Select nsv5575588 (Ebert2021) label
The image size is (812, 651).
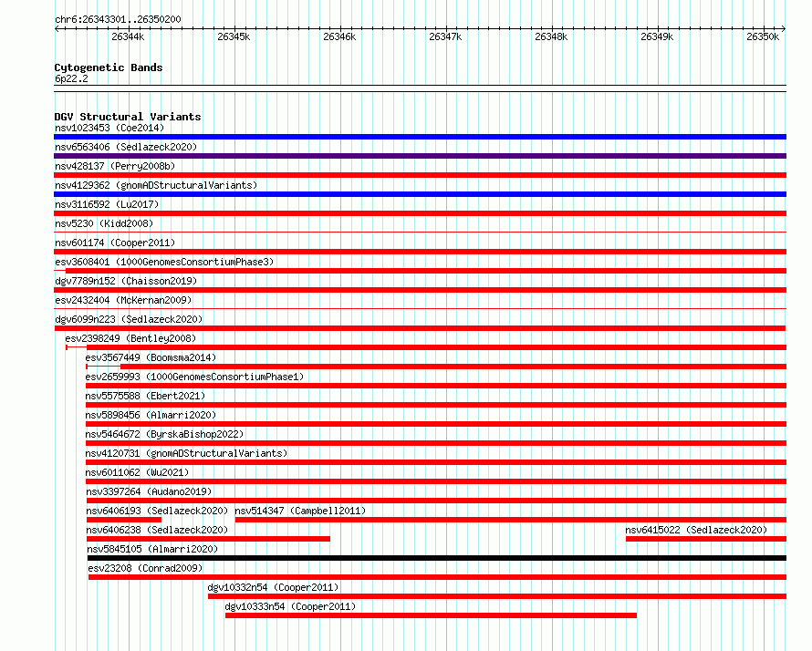(x=145, y=396)
